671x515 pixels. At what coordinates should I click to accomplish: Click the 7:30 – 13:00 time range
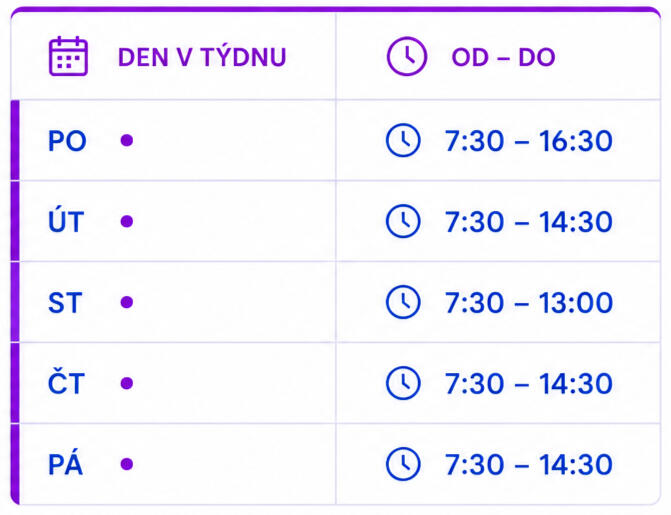point(529,303)
